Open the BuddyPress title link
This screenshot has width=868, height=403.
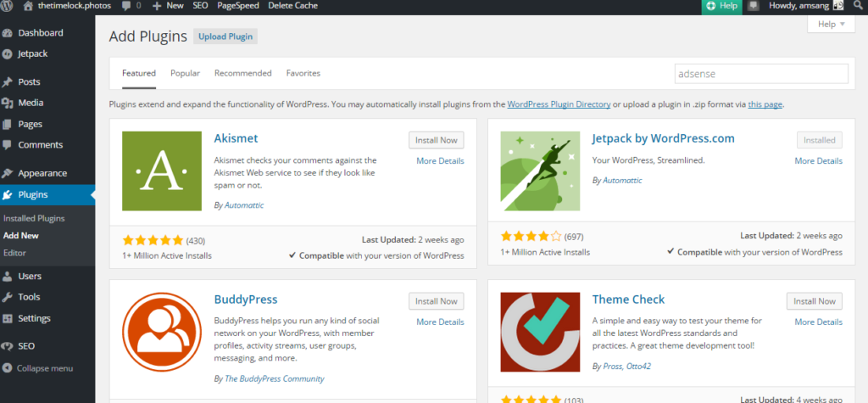[x=246, y=299]
